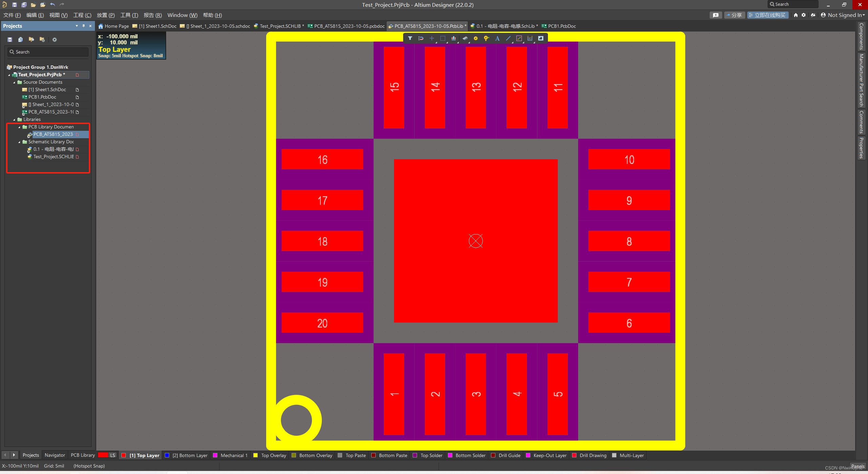Viewport: 868px width, 474px height.
Task: Click the Panels button
Action: click(857, 467)
